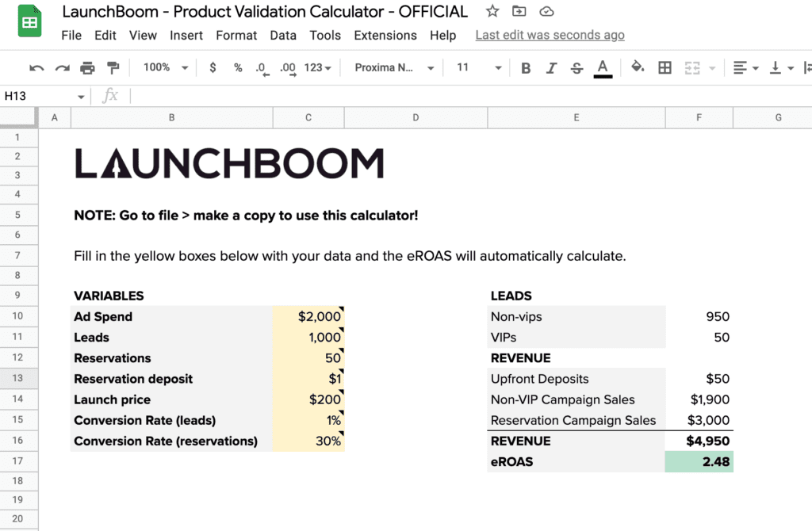This screenshot has width=812, height=531.
Task: Click the Non-VIP Campaign Sales label
Action: pyautogui.click(x=562, y=399)
